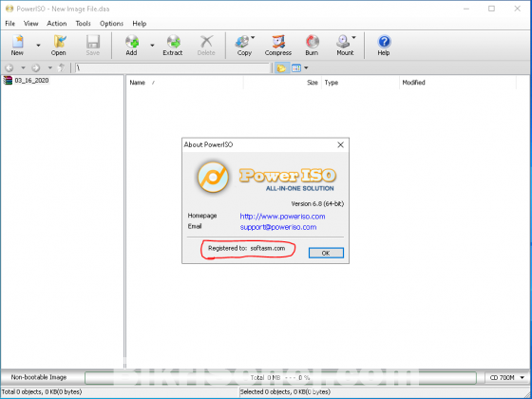Viewport: 532px width, 399px height.
Task: Click the Forward navigation arrow icon
Action: coord(36,67)
